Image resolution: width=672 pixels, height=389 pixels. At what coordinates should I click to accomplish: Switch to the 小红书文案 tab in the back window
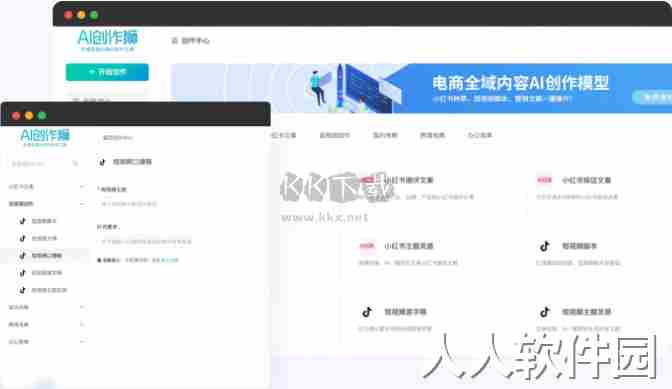(x=283, y=135)
